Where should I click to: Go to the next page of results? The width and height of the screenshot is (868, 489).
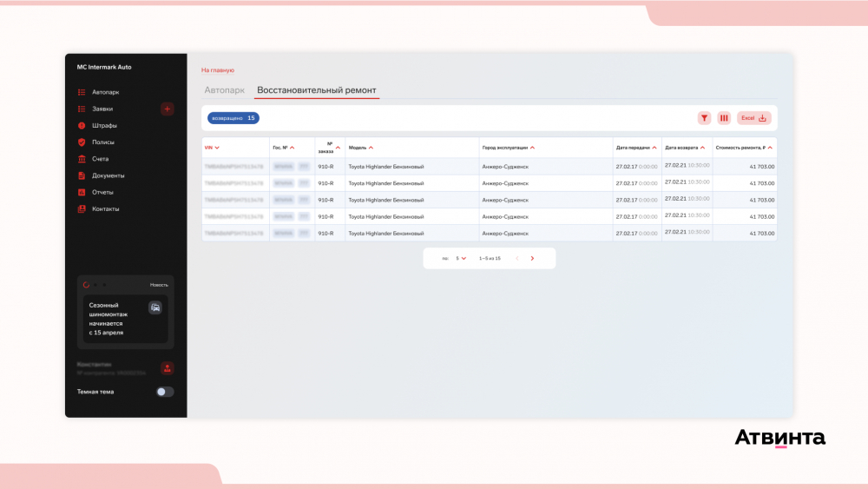(x=533, y=258)
